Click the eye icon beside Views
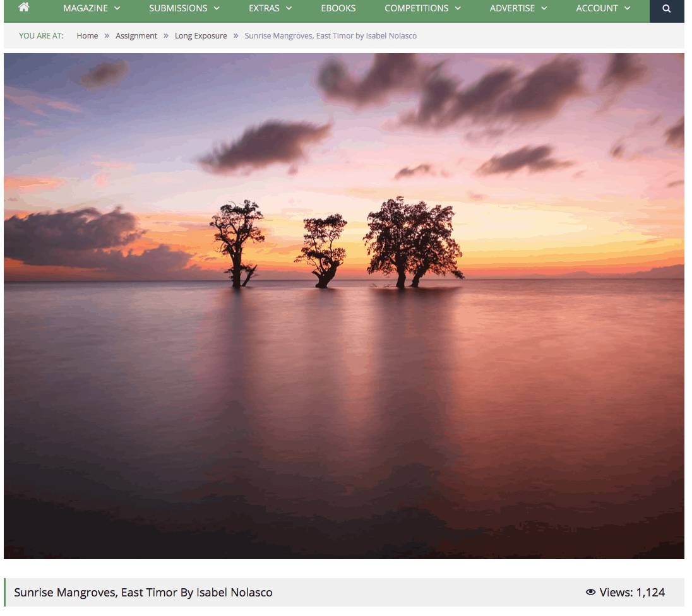 590,592
